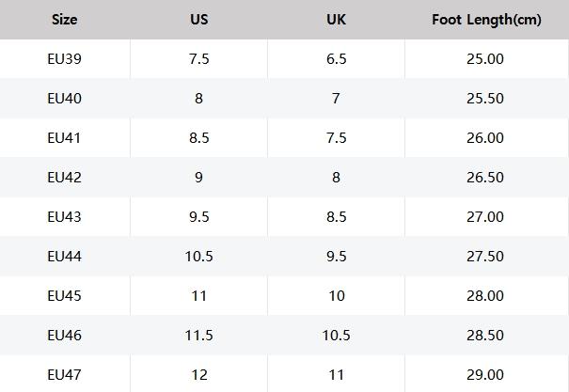The height and width of the screenshot is (392, 569).
Task: Click the Size column header
Action: pos(64,19)
